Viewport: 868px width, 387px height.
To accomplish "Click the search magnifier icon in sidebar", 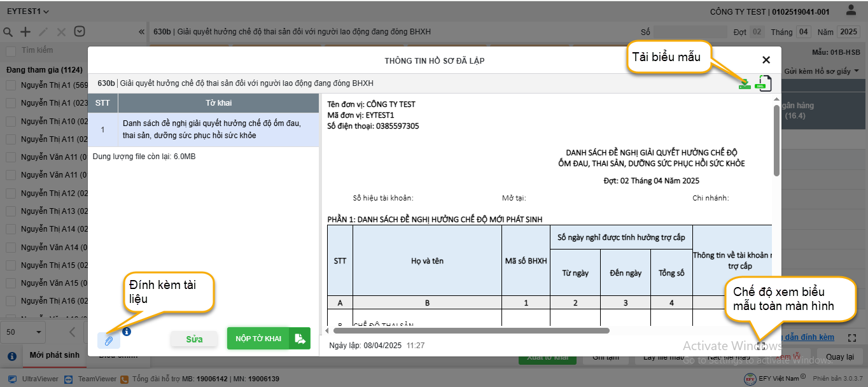I will (x=8, y=32).
